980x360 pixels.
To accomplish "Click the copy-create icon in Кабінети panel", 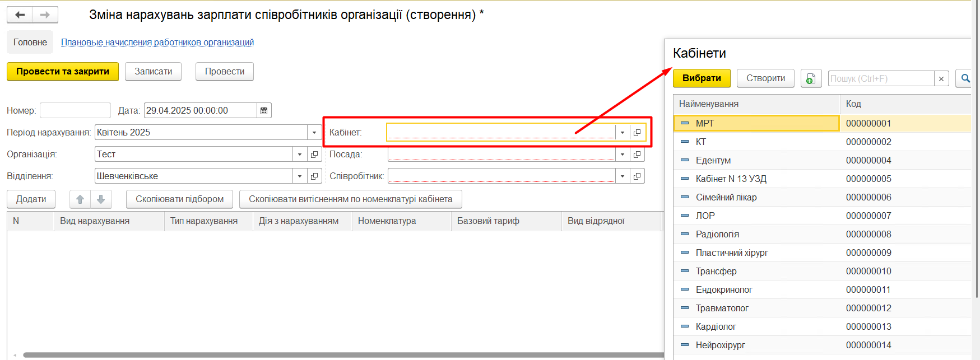I will [810, 79].
